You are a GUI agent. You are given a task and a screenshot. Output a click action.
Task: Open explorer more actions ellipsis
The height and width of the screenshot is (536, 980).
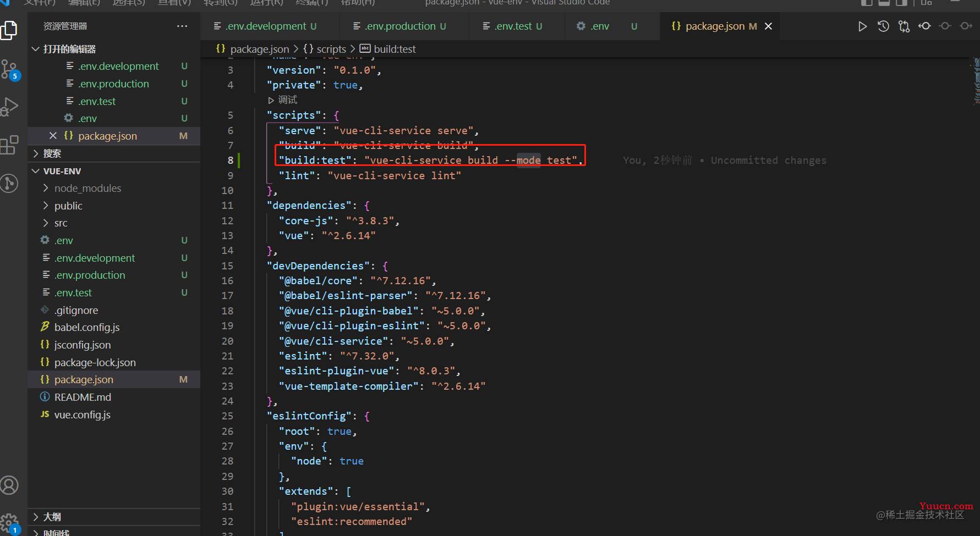coord(182,26)
